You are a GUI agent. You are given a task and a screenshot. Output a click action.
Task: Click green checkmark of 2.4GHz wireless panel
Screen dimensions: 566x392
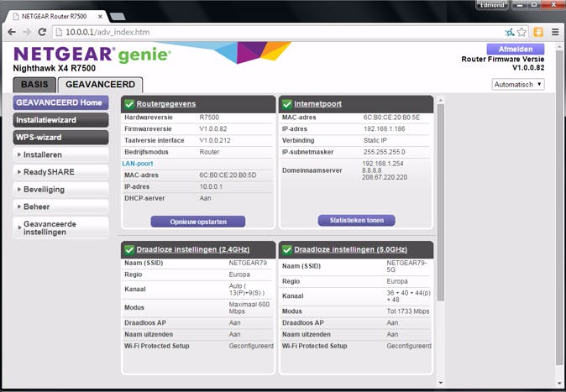coord(129,250)
